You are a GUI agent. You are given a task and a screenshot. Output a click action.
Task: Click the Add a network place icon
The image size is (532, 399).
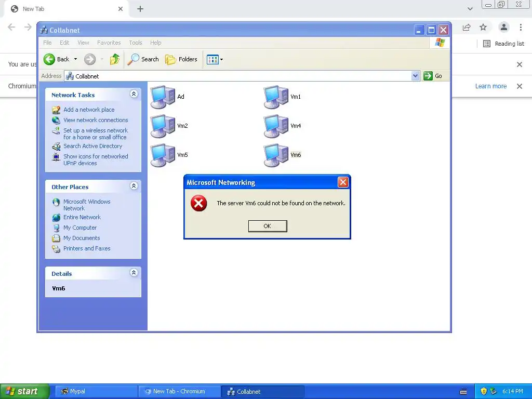point(56,110)
